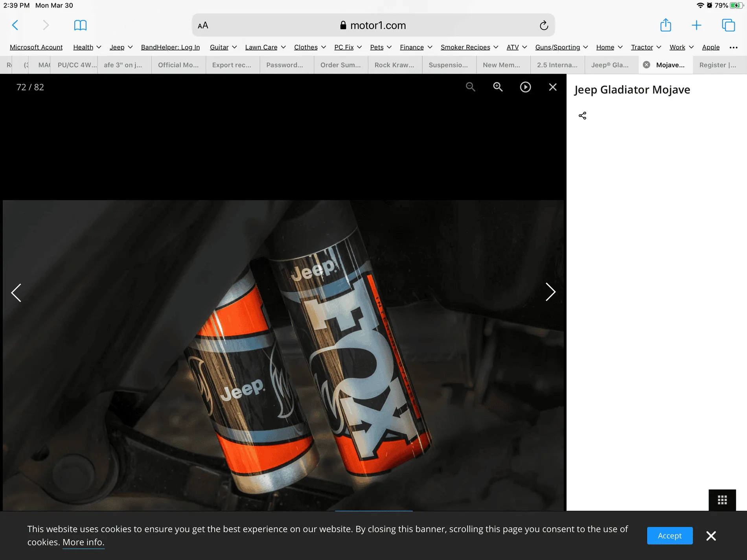
Task: Expand the Smoker Recipes bookmarks folder
Action: point(469,47)
